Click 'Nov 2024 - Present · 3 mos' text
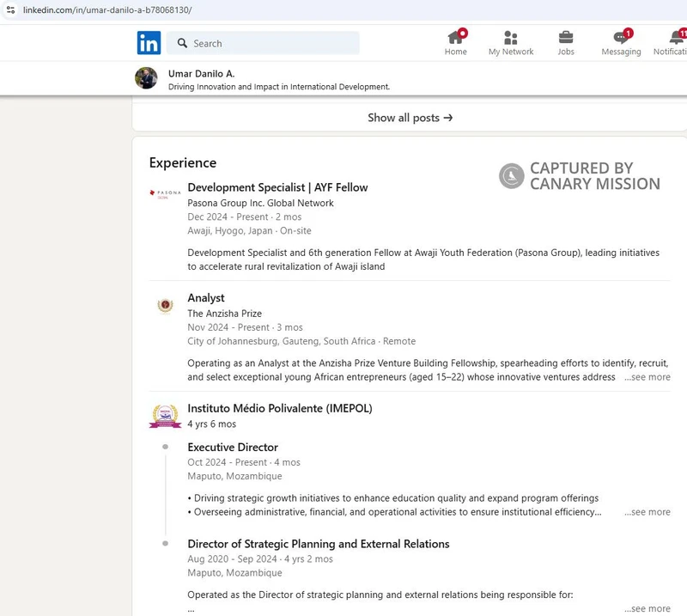Image resolution: width=687 pixels, height=616 pixels. [x=245, y=327]
